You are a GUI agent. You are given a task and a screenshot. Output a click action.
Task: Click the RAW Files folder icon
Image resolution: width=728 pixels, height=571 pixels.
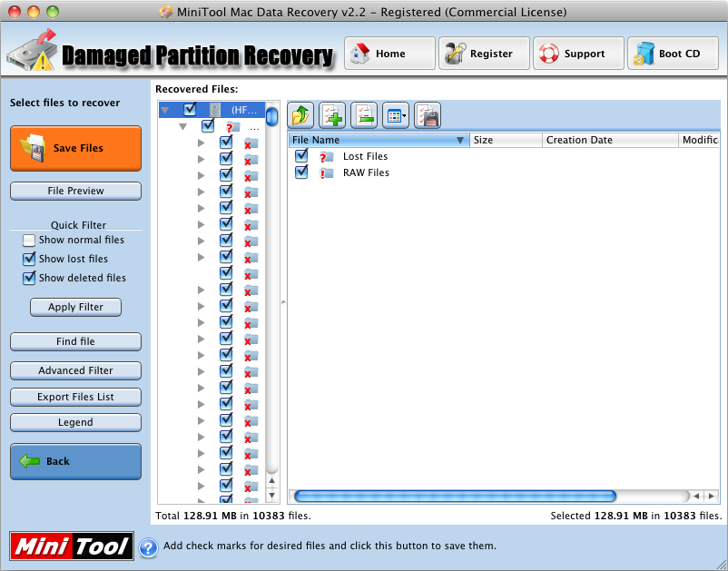point(327,173)
